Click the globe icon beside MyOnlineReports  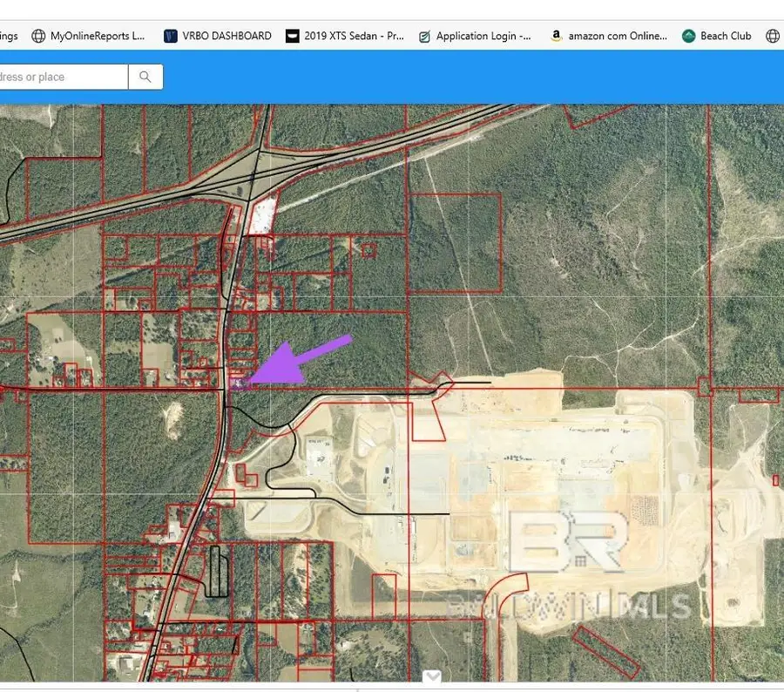(x=38, y=36)
